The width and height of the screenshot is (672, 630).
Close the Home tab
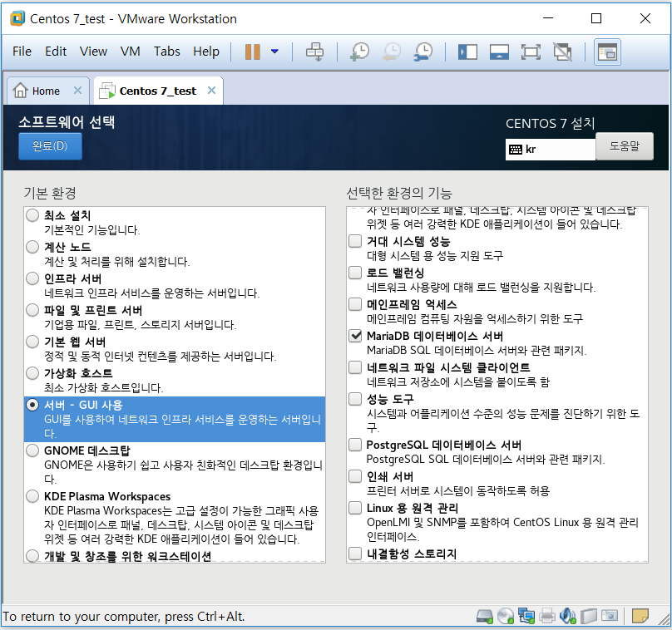(x=77, y=91)
